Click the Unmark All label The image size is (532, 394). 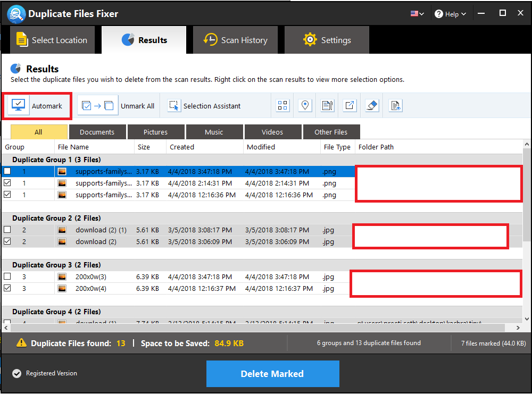click(137, 106)
